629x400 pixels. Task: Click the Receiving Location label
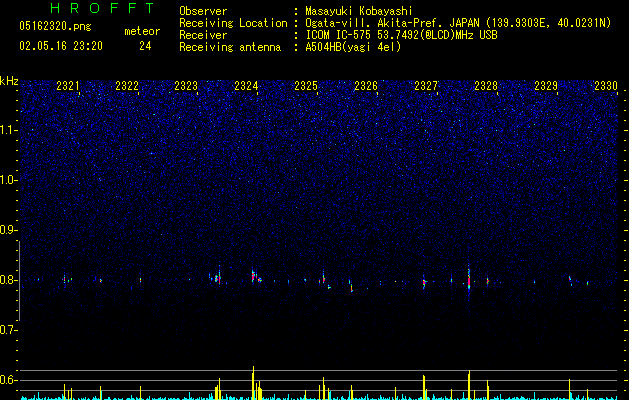(x=233, y=23)
